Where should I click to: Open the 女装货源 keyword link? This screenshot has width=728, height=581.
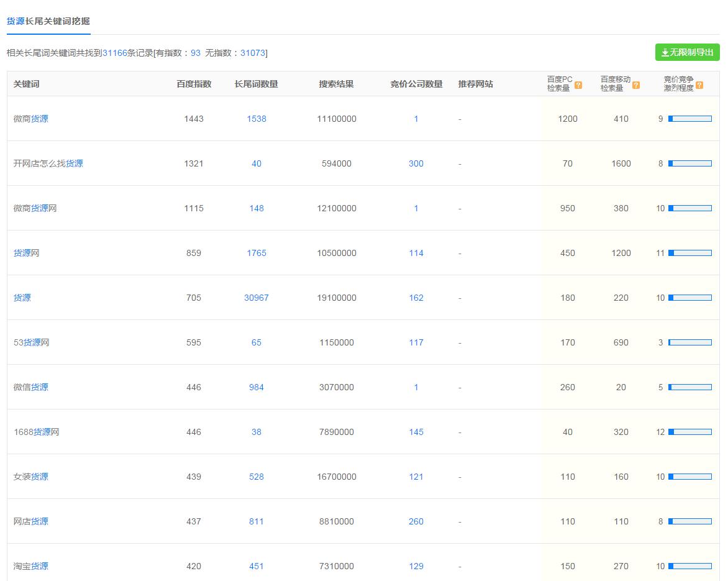[31, 477]
